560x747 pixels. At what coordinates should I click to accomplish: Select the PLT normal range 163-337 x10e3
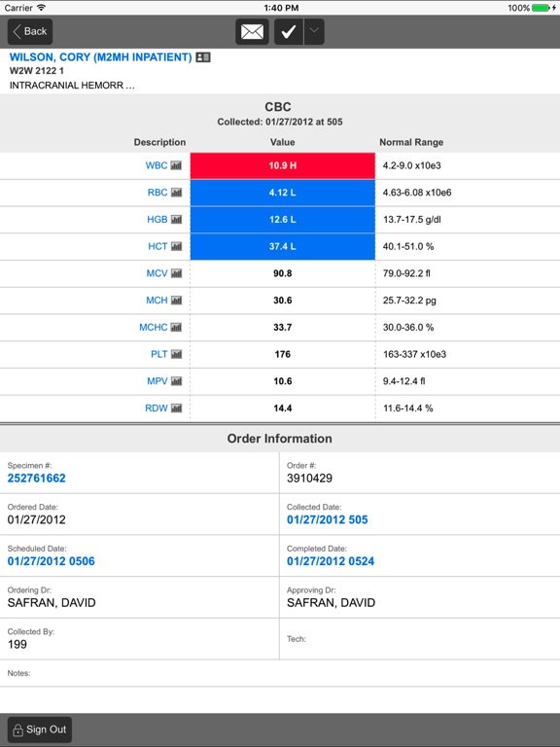coord(415,354)
